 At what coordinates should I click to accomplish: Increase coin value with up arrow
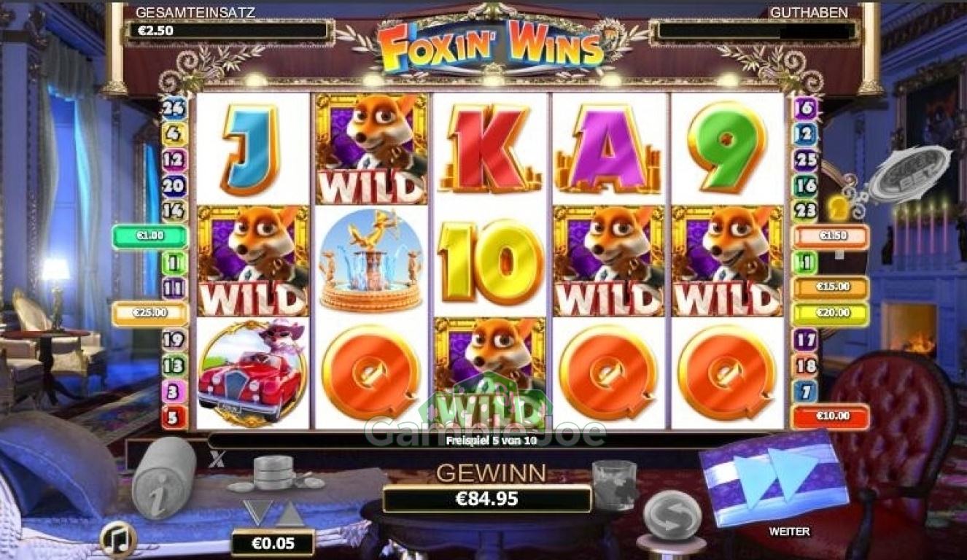[290, 513]
